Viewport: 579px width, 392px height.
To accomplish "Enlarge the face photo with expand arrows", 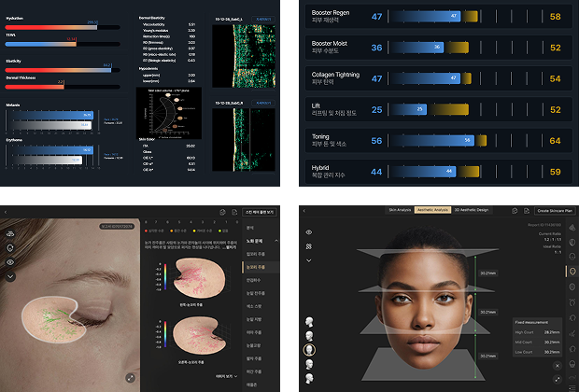I will 131,378.
